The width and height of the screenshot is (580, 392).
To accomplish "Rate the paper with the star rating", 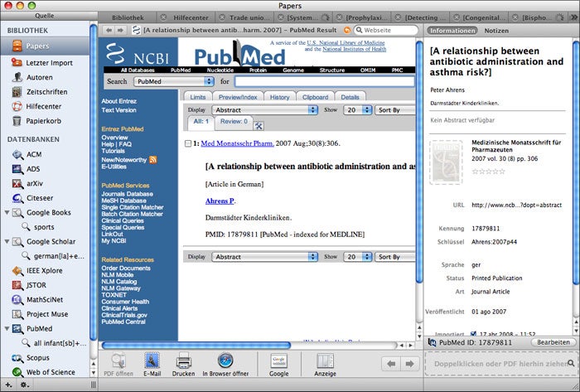I will click(488, 172).
